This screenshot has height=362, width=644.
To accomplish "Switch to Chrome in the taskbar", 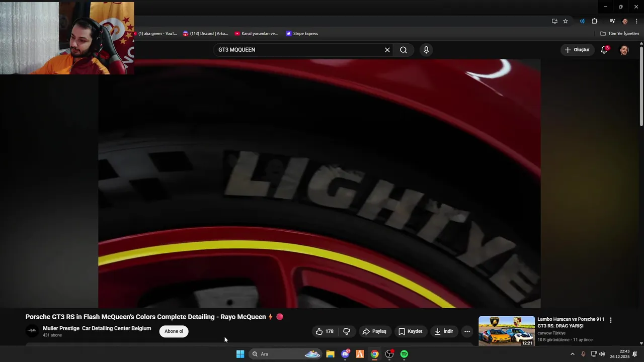I will coord(375,354).
